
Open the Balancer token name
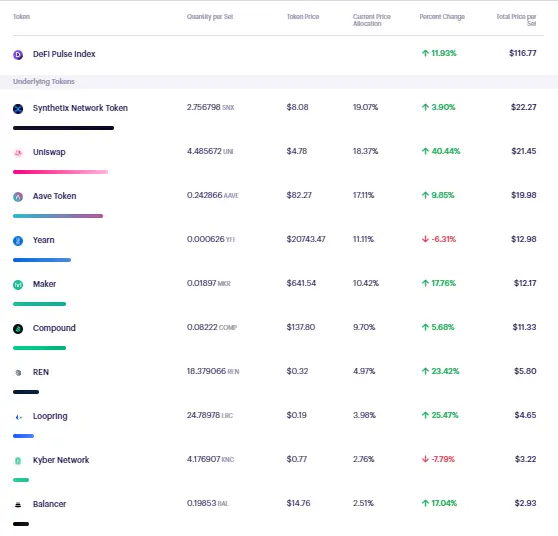(49, 504)
